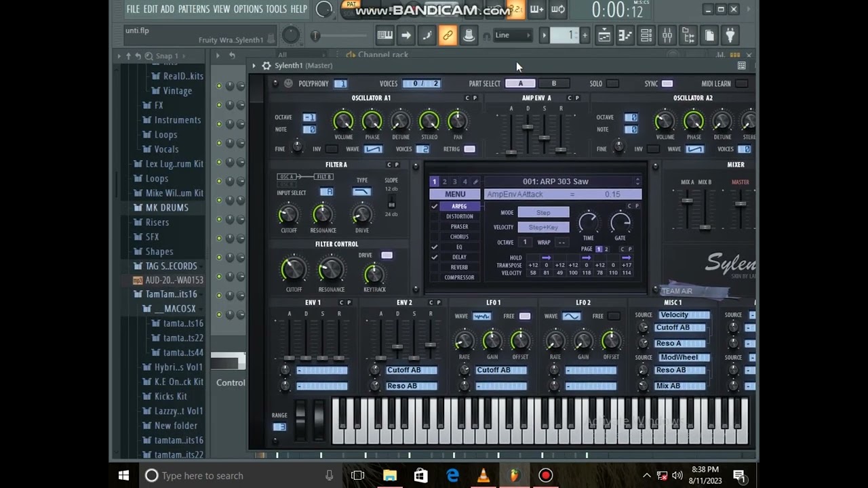Click the plugin window detach grid icon
Viewport: 868px width, 488px height.
pyautogui.click(x=741, y=66)
